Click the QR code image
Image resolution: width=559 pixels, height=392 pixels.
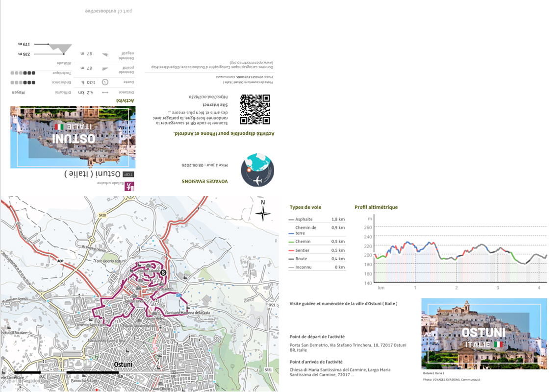pos(255,109)
